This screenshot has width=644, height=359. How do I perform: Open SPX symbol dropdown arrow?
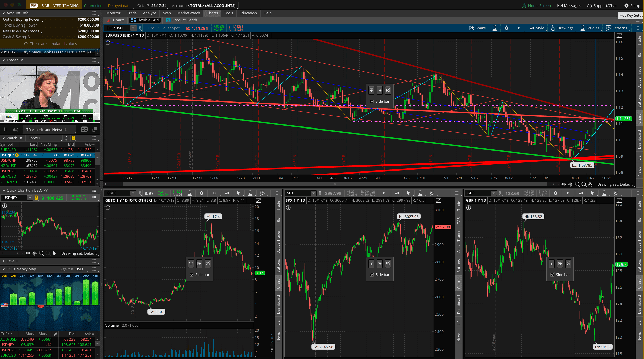coord(313,193)
